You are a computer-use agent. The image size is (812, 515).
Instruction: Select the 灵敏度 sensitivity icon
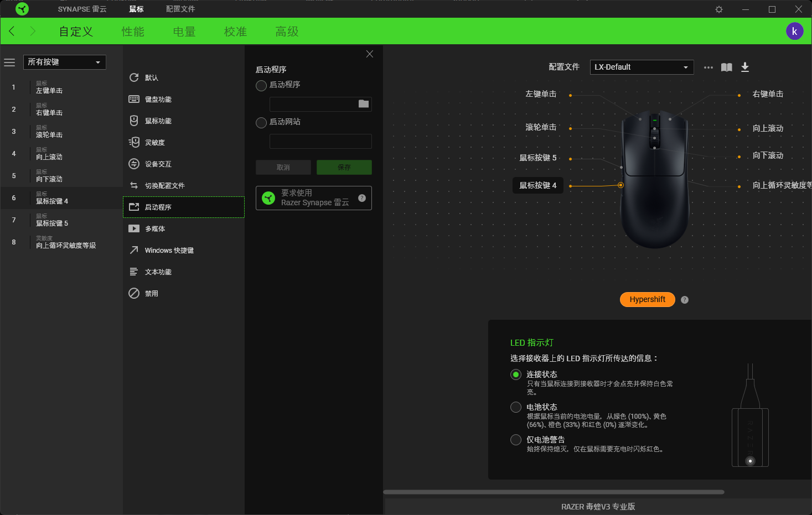click(x=134, y=142)
